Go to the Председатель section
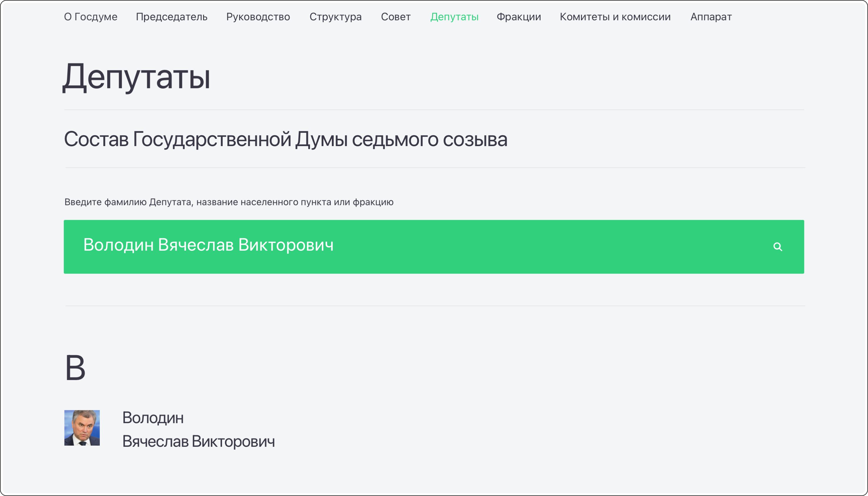 (x=172, y=17)
